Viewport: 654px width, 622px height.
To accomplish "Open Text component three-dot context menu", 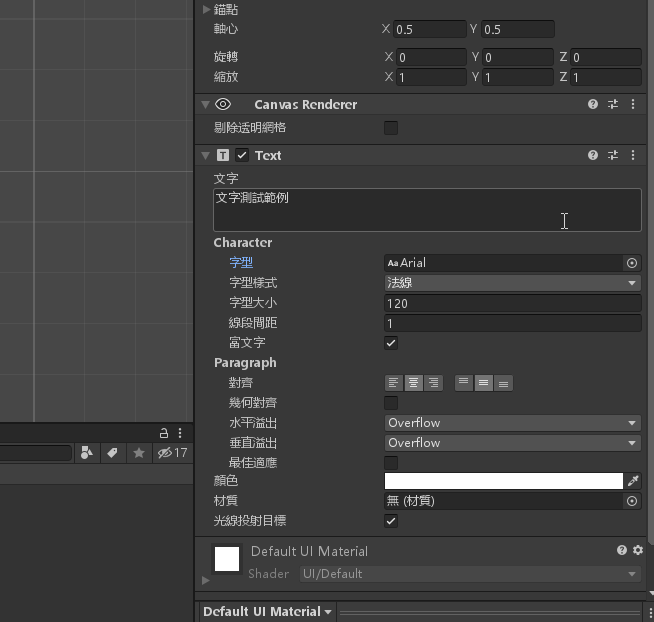I will pyautogui.click(x=633, y=155).
